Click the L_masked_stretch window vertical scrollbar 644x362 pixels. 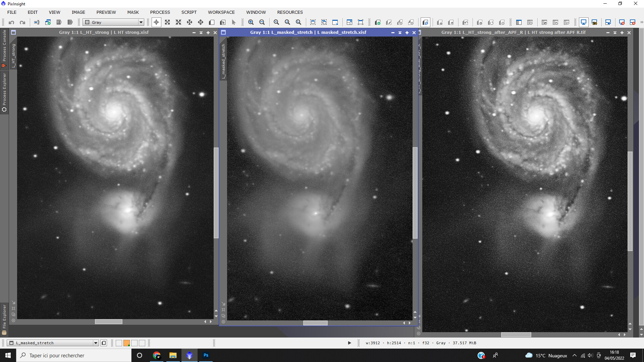tap(415, 193)
